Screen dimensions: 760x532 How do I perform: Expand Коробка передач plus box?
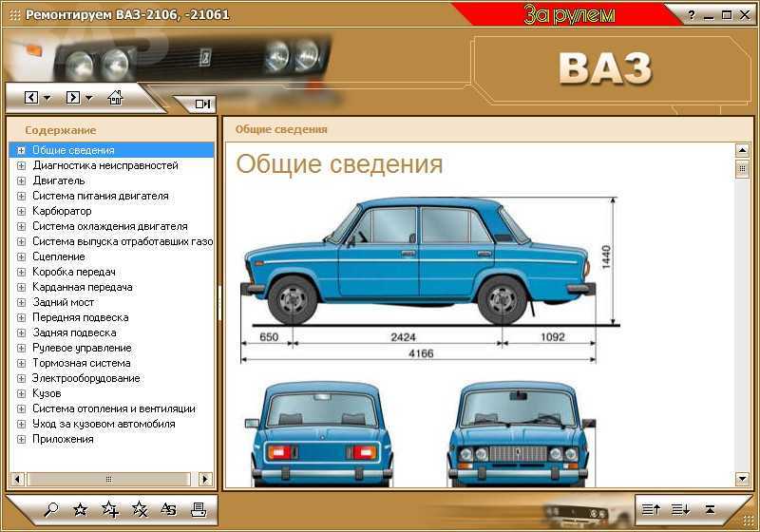click(x=21, y=272)
